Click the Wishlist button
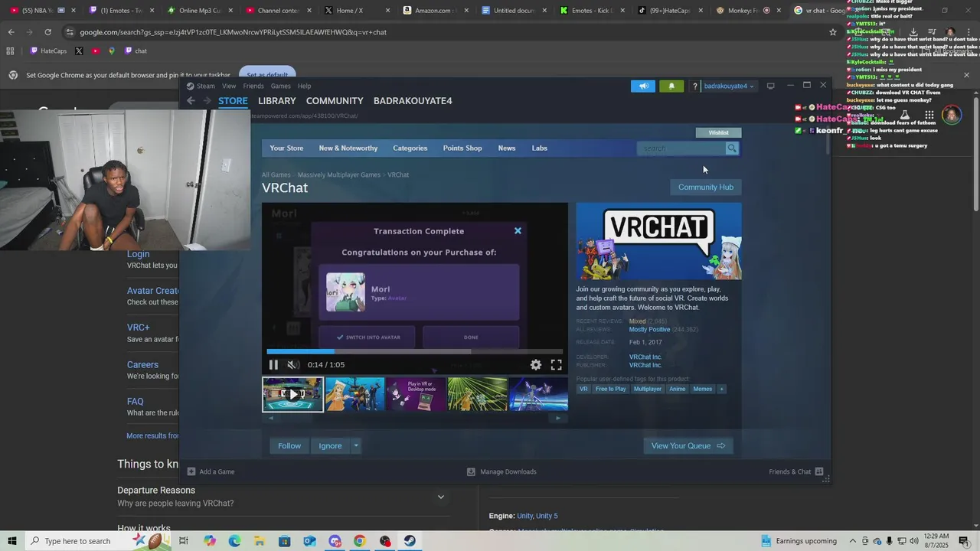Screen dimensions: 980x551 click(x=718, y=132)
